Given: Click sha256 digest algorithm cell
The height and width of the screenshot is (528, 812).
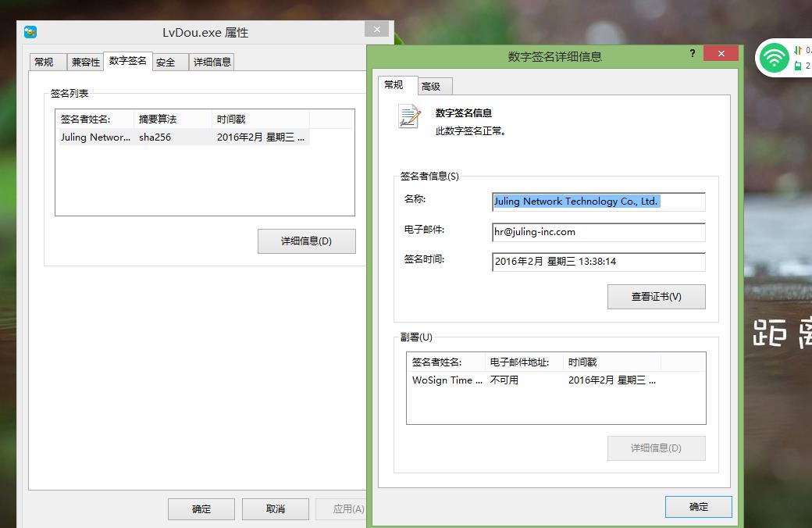Looking at the screenshot, I should coord(155,137).
